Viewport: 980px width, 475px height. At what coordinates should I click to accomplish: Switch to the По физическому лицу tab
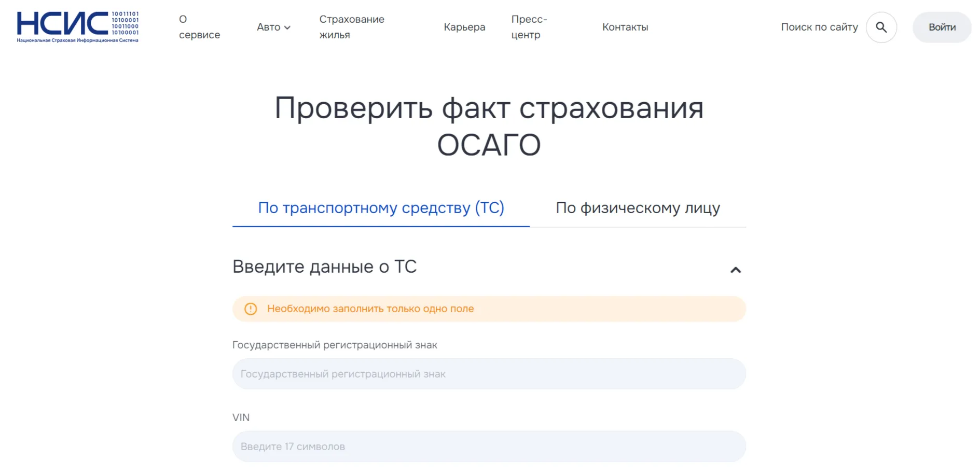pos(638,207)
